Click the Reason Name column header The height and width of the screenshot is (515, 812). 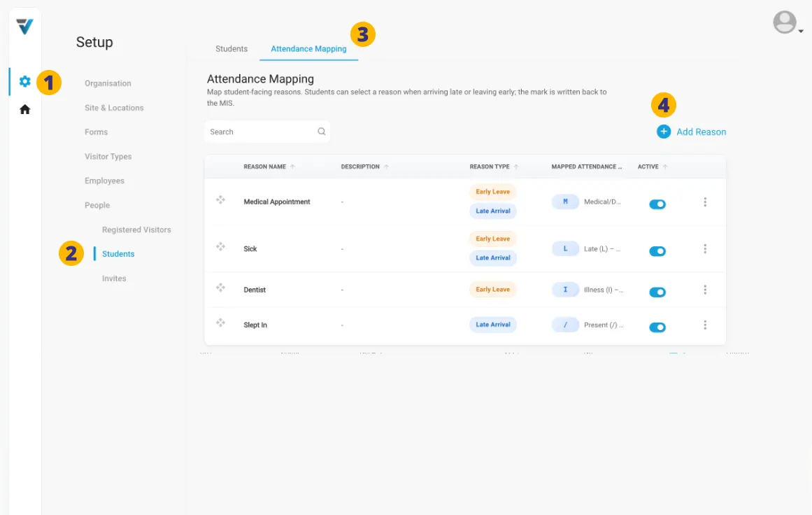(264, 167)
